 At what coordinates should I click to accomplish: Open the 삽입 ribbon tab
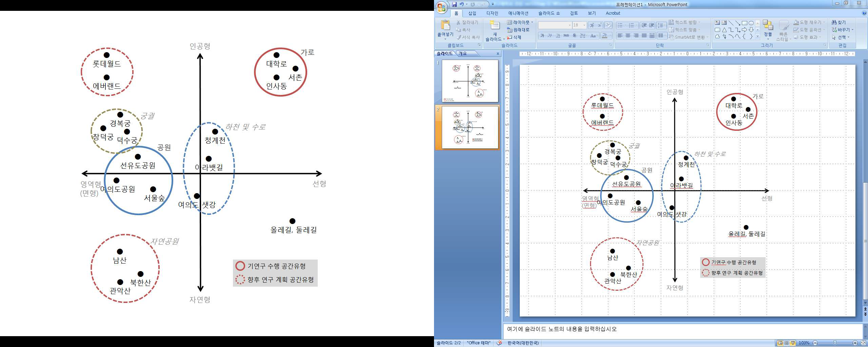click(x=472, y=13)
